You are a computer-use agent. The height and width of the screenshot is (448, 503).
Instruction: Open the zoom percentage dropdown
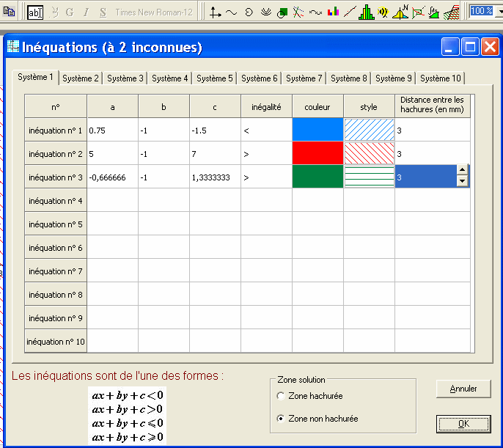tap(498, 11)
